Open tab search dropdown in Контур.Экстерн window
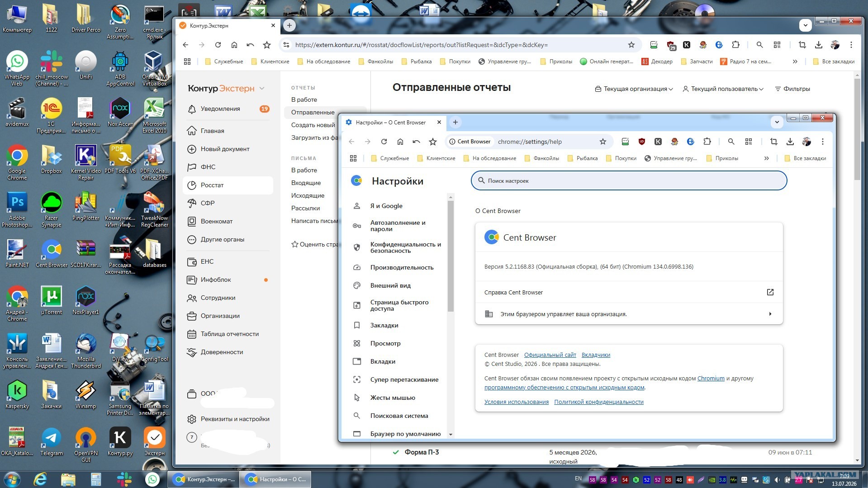The image size is (868, 488). [x=805, y=25]
